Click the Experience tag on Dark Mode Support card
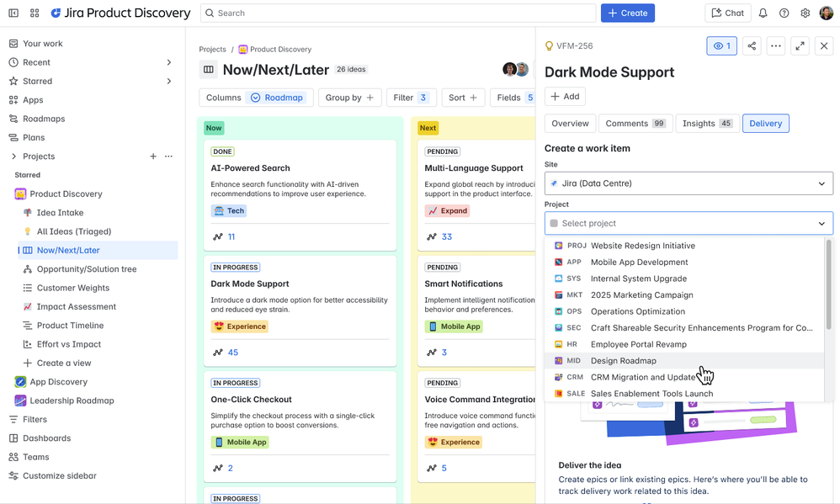Image resolution: width=840 pixels, height=504 pixels. pos(240,326)
